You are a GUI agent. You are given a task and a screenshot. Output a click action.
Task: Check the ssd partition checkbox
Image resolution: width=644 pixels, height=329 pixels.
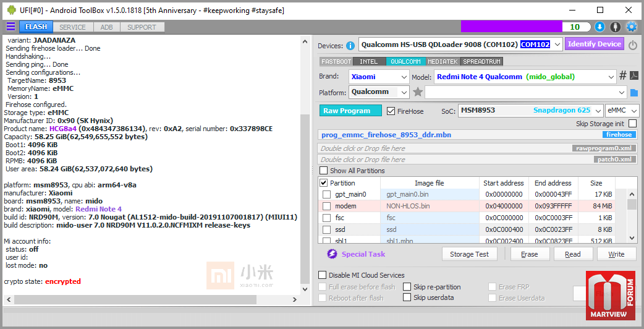pos(326,229)
